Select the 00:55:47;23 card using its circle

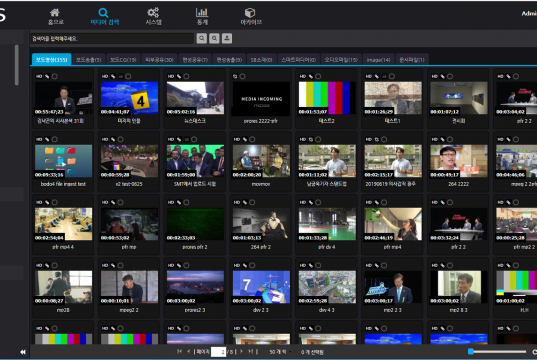pos(55,76)
